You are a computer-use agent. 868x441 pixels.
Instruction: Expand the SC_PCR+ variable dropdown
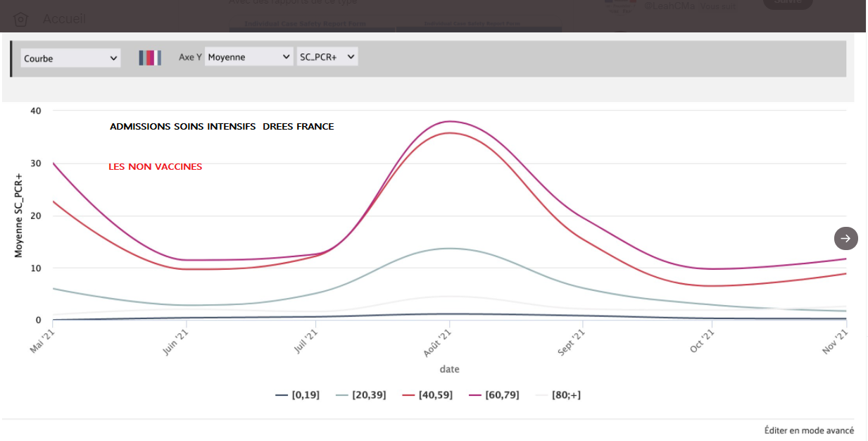click(x=327, y=57)
